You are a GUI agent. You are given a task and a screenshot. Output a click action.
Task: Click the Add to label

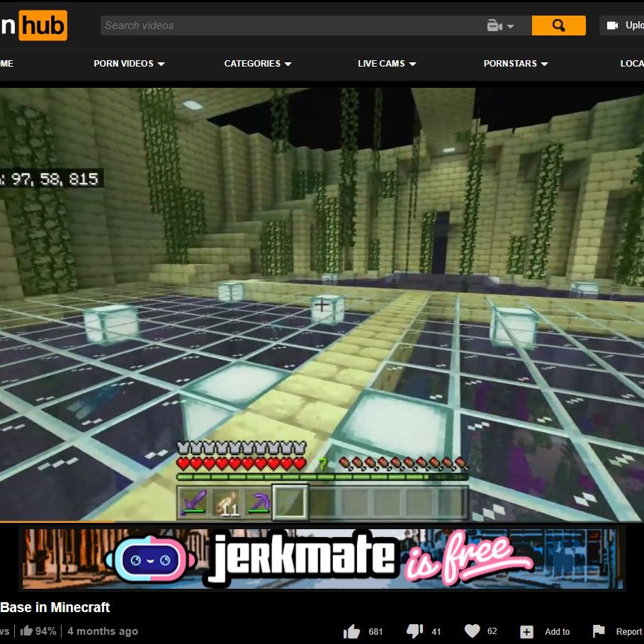pos(557,632)
